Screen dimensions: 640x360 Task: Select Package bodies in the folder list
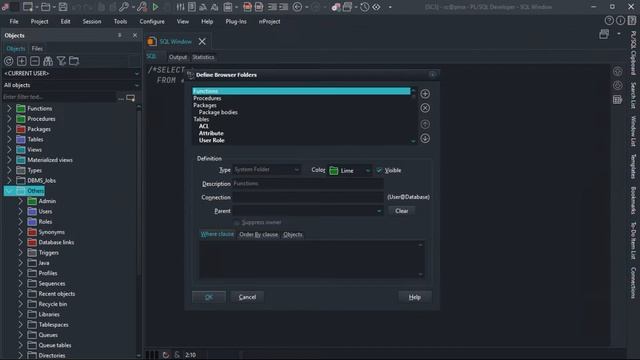click(x=218, y=112)
